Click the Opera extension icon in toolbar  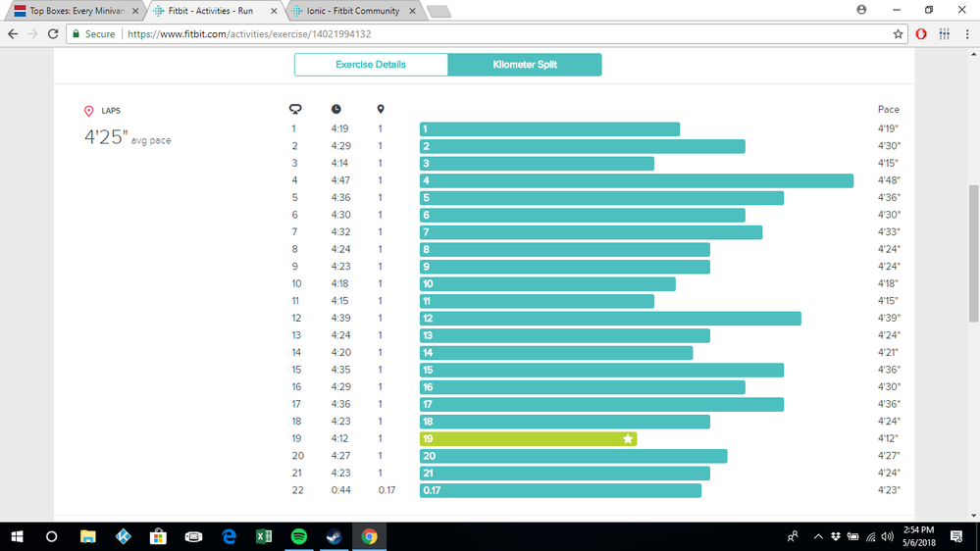921,33
